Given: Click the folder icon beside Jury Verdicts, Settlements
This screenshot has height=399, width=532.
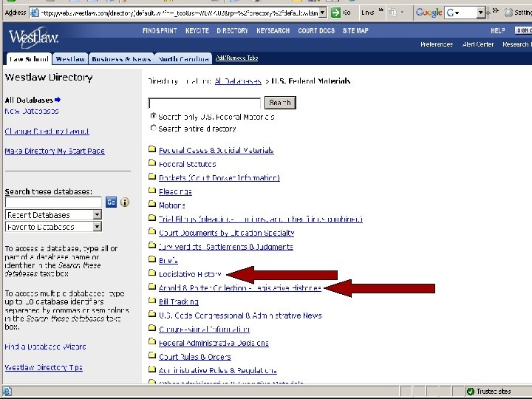Looking at the screenshot, I should tap(152, 245).
